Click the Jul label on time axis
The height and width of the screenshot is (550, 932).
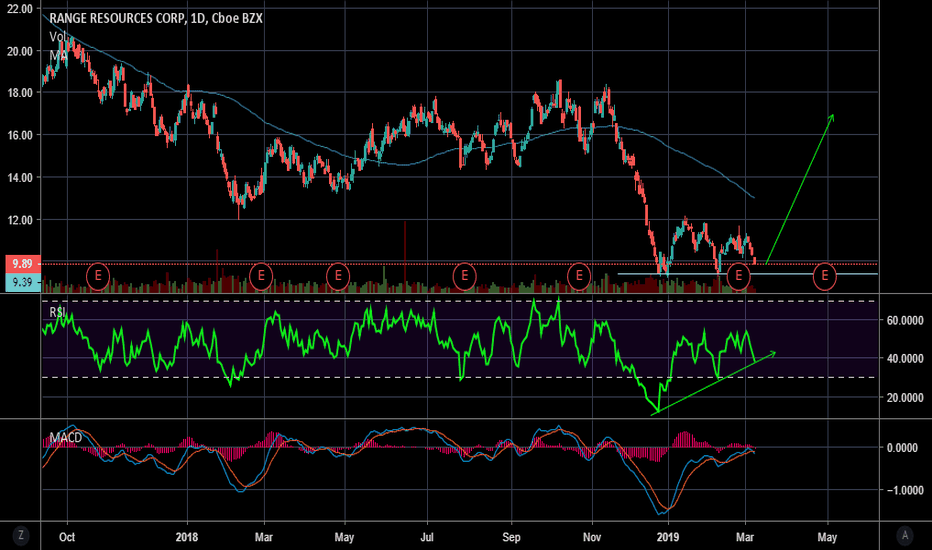pos(427,537)
